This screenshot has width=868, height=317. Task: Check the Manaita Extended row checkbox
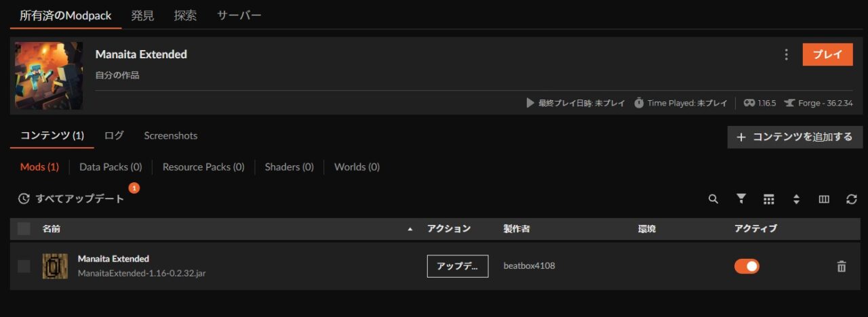pyautogui.click(x=24, y=266)
